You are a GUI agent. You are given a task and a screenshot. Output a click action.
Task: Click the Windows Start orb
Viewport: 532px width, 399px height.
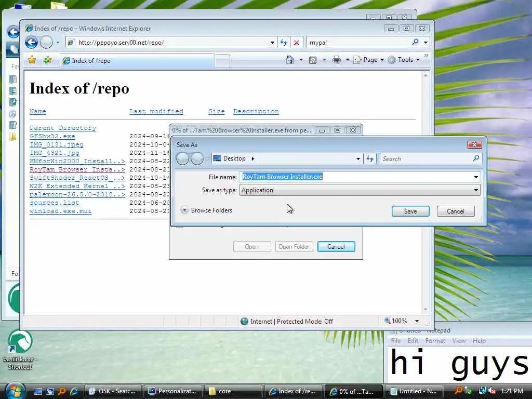pos(15,390)
